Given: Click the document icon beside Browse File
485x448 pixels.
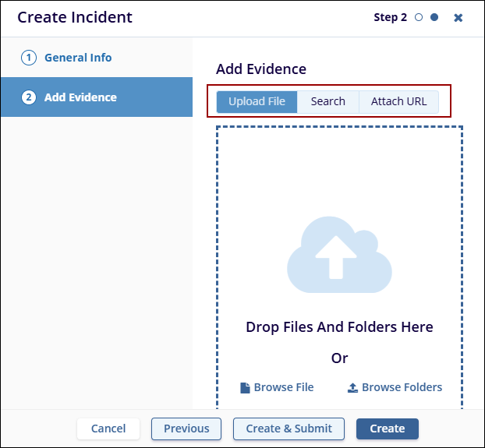Looking at the screenshot, I should (245, 387).
